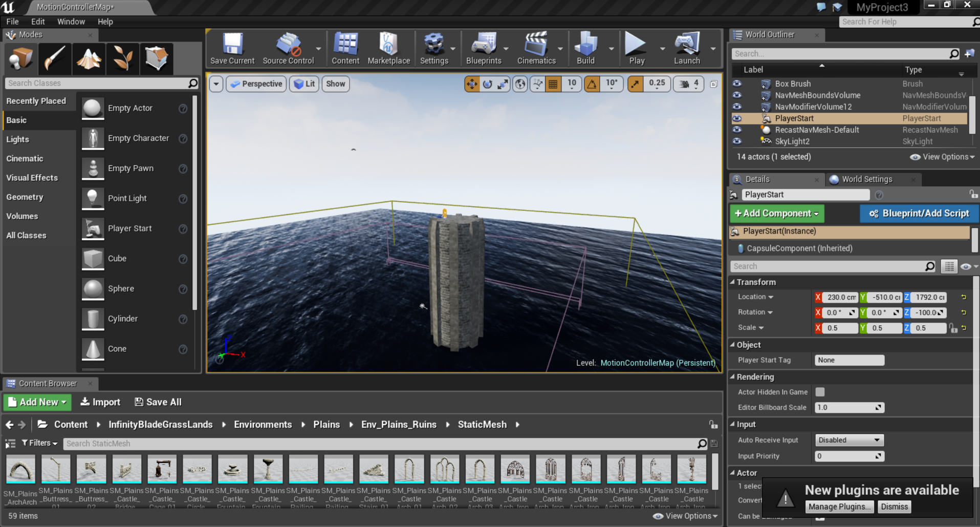980x527 pixels.
Task: Open the File menu
Action: (x=12, y=22)
